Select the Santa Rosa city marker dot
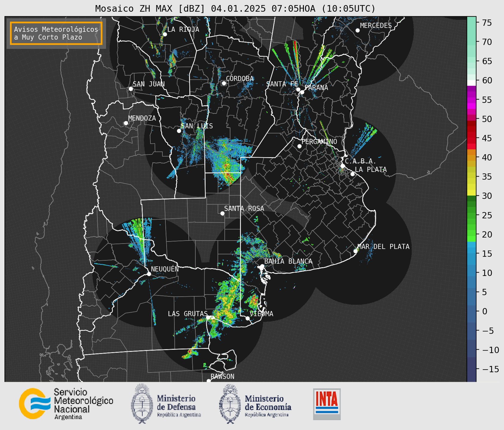504x430 pixels. (222, 213)
